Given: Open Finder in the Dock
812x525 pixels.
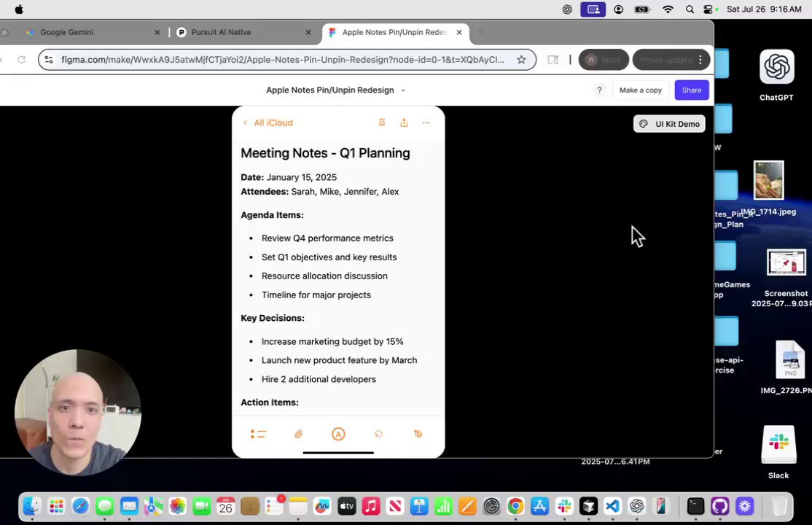Looking at the screenshot, I should (x=32, y=506).
